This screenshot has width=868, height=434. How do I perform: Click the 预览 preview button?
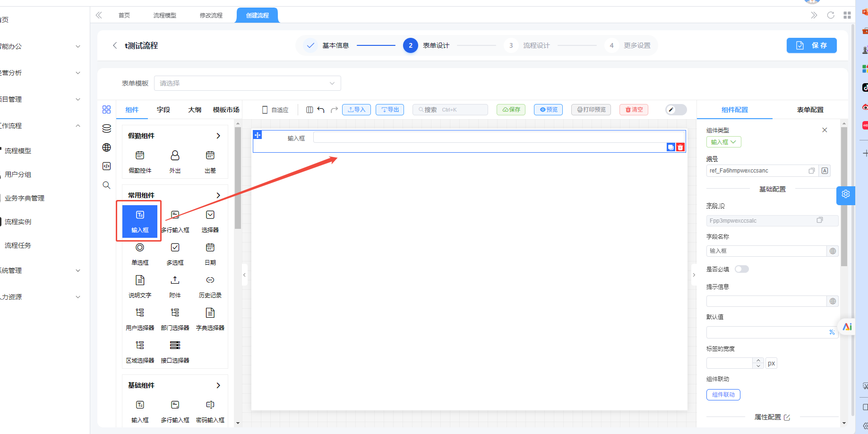(x=549, y=110)
